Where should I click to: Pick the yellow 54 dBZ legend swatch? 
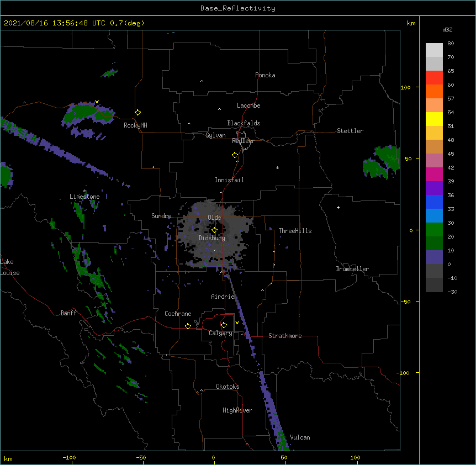(x=434, y=119)
